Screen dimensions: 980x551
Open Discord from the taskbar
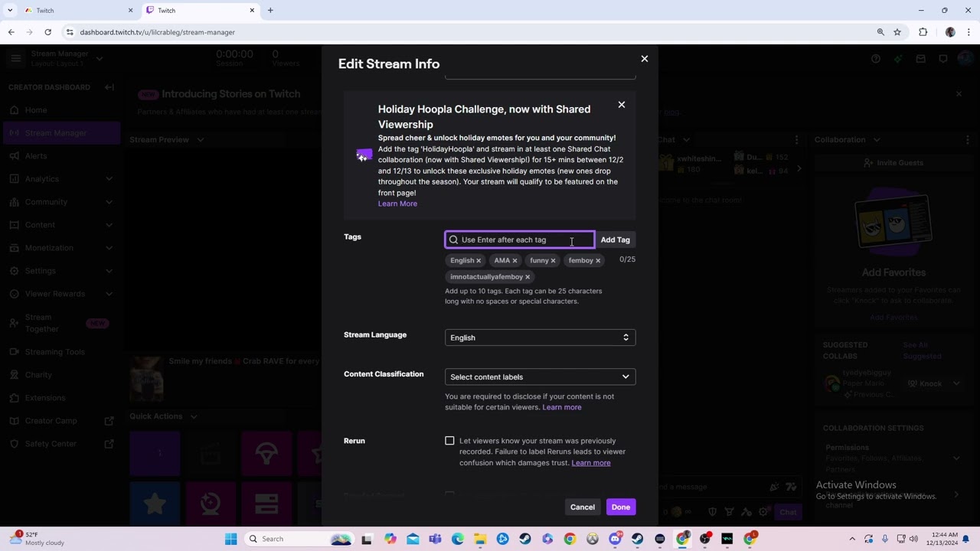click(x=615, y=539)
